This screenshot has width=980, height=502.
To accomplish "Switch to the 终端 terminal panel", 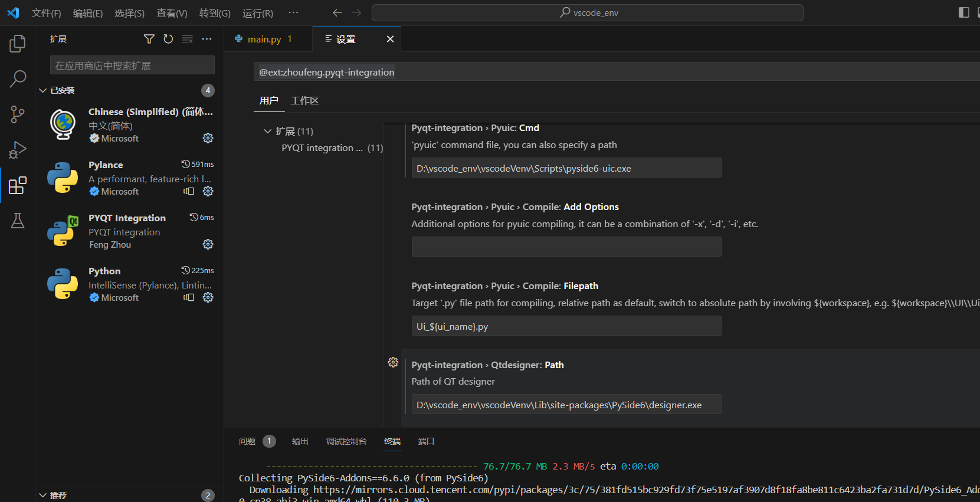I will point(392,441).
